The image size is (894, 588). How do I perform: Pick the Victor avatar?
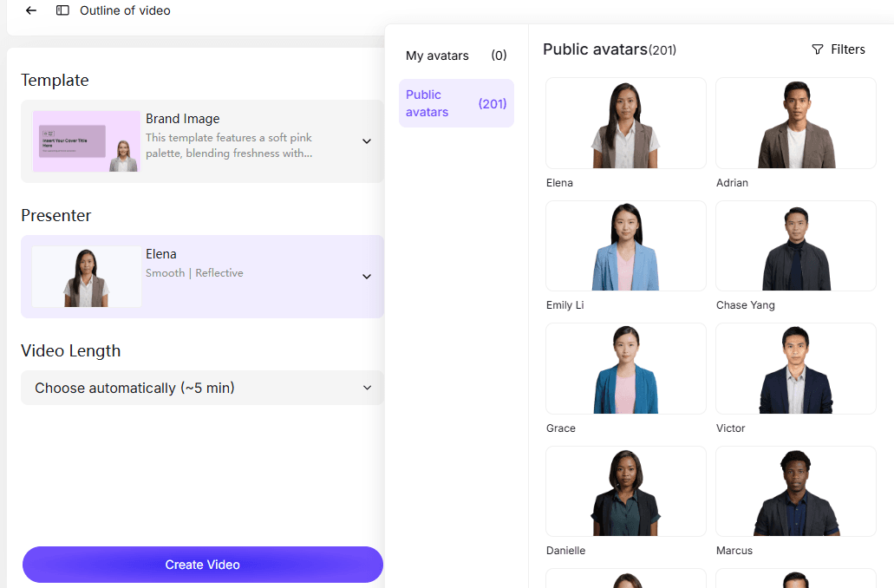(795, 369)
